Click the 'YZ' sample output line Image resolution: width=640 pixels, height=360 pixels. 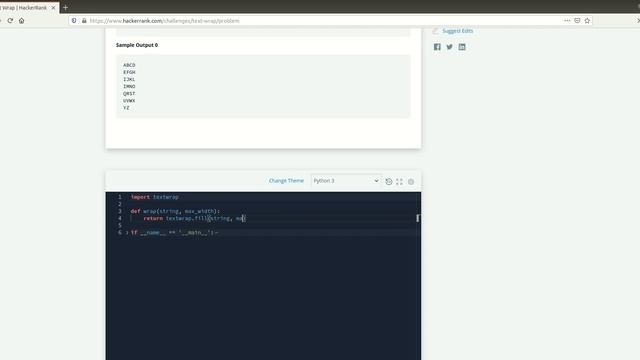coord(126,108)
